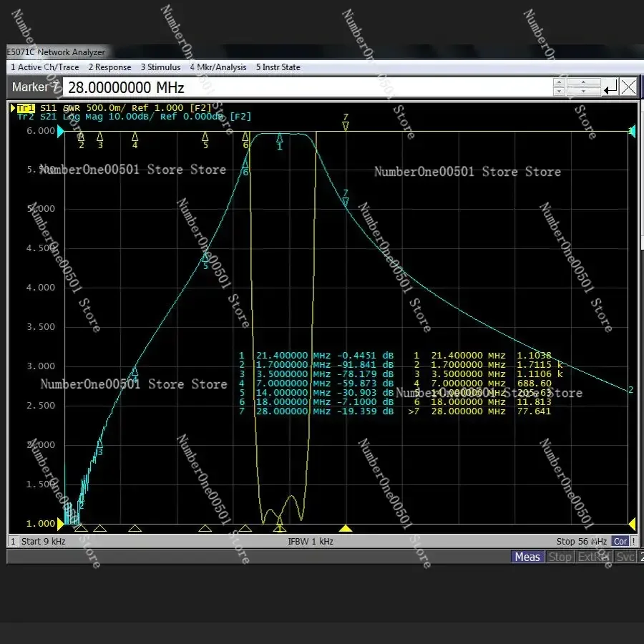
Task: Click cyan marker 6 on the S21 trace
Action: pos(245,167)
